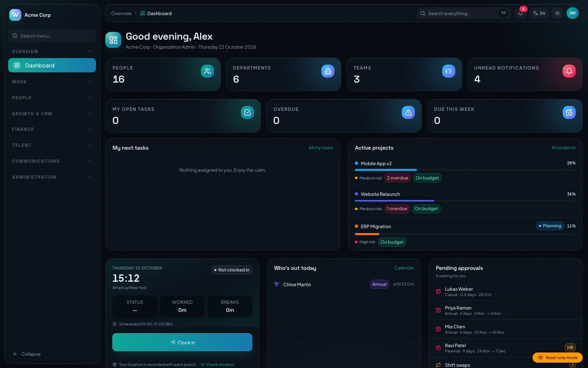The width and height of the screenshot is (588, 368).
Task: Click the Teams list icon
Action: (x=449, y=71)
